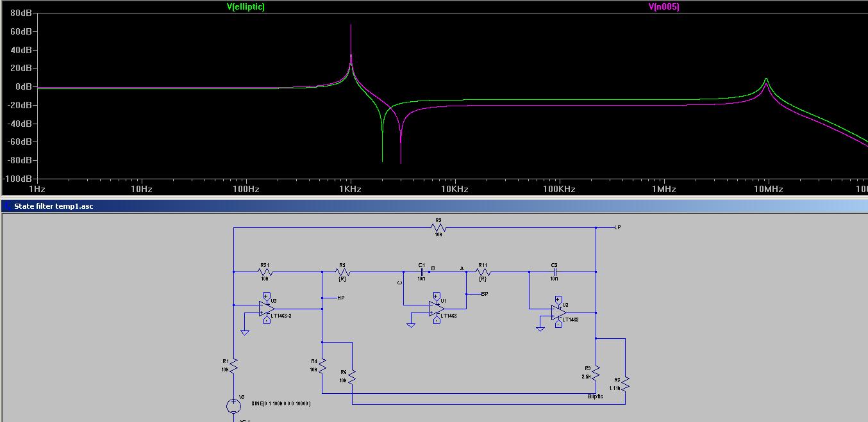The image size is (868, 422).
Task: Click the 10k value under R2
Action: (438, 234)
